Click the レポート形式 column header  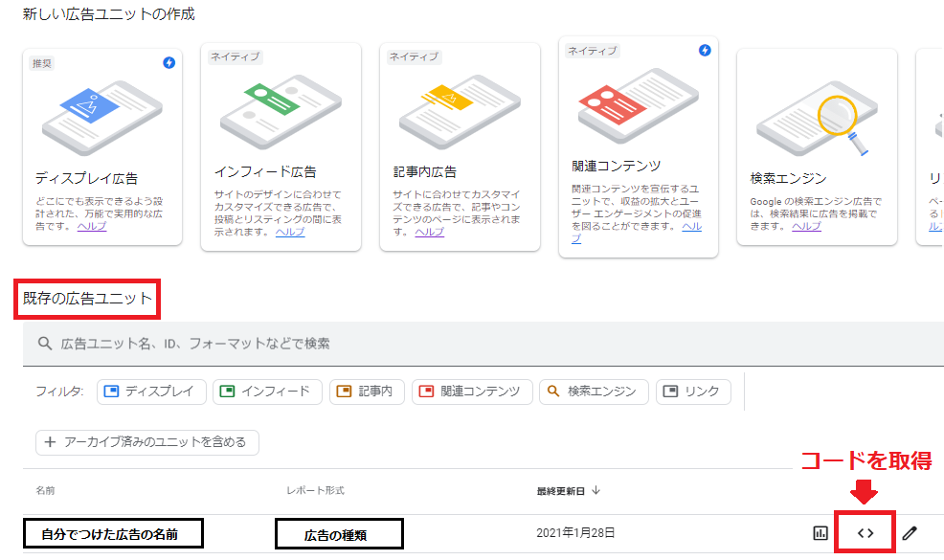pos(315,491)
